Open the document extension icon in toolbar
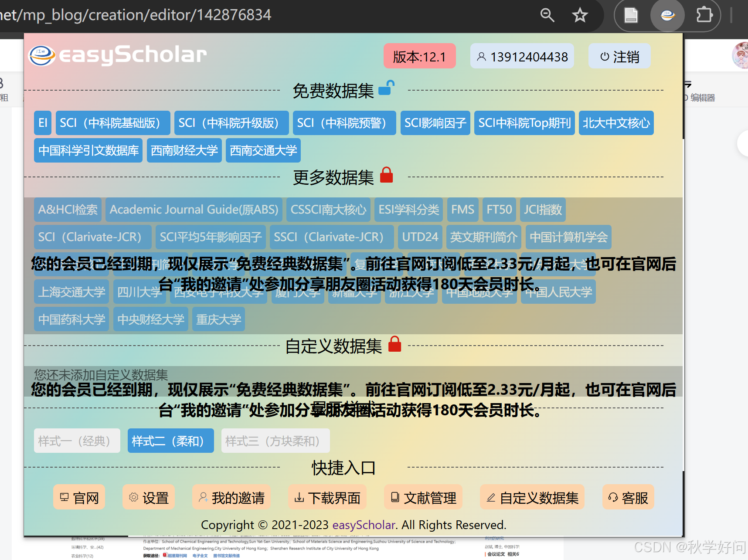This screenshot has height=560, width=748. (x=631, y=15)
